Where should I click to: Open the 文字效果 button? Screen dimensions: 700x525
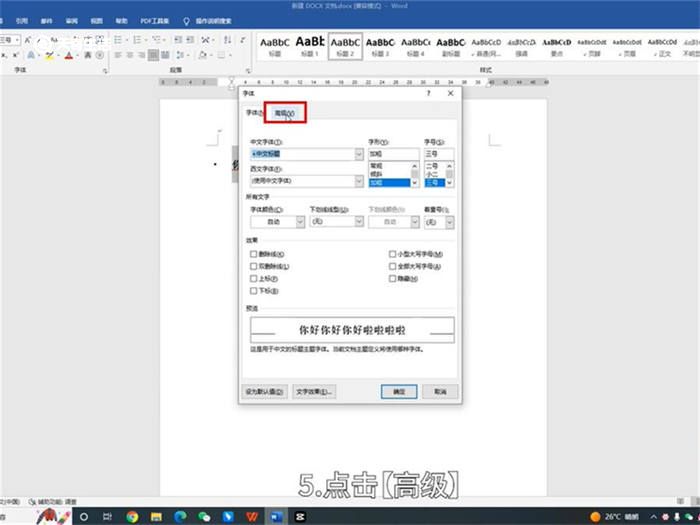click(x=314, y=392)
